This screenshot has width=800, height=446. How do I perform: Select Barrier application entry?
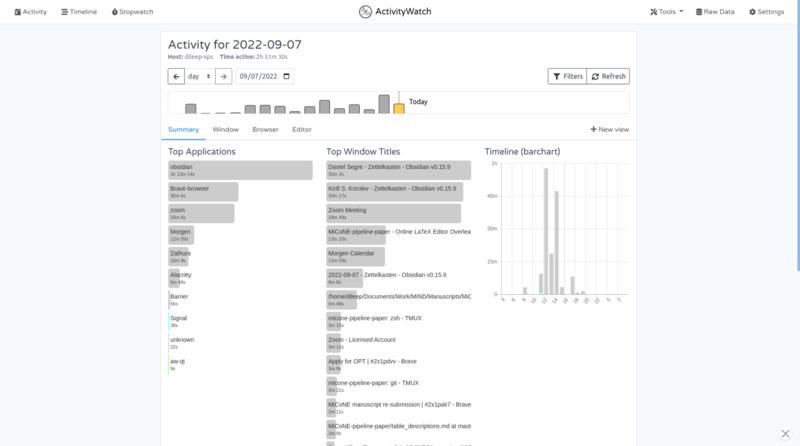179,300
